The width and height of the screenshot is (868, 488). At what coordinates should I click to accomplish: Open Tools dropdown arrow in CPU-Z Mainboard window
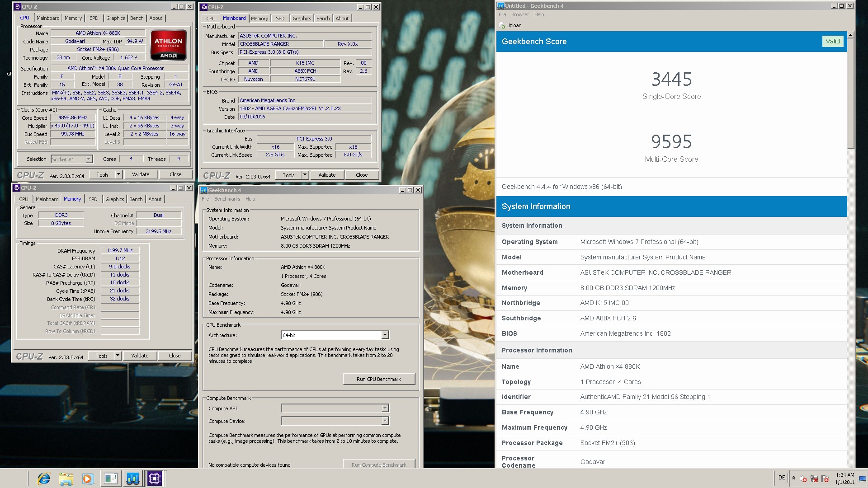(x=305, y=175)
